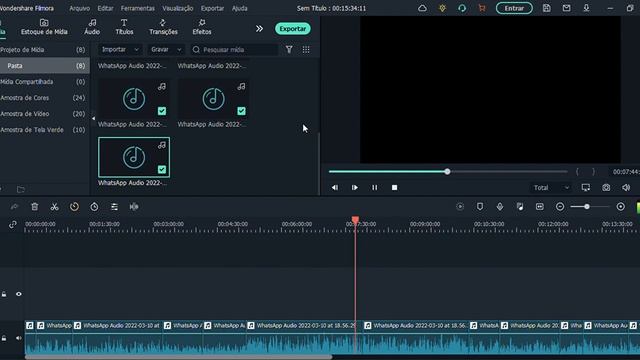Expand more tabs with double chevron
This screenshot has width=640, height=360.
point(259,29)
